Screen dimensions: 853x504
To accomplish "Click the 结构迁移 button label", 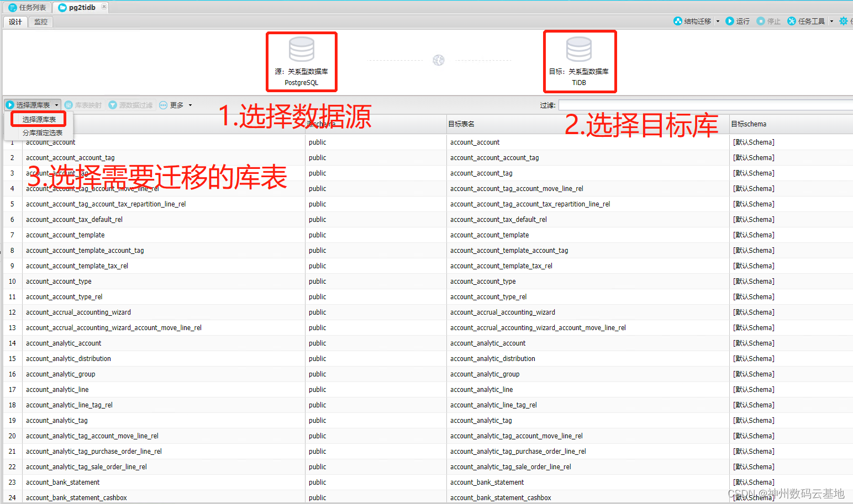I will pos(698,21).
